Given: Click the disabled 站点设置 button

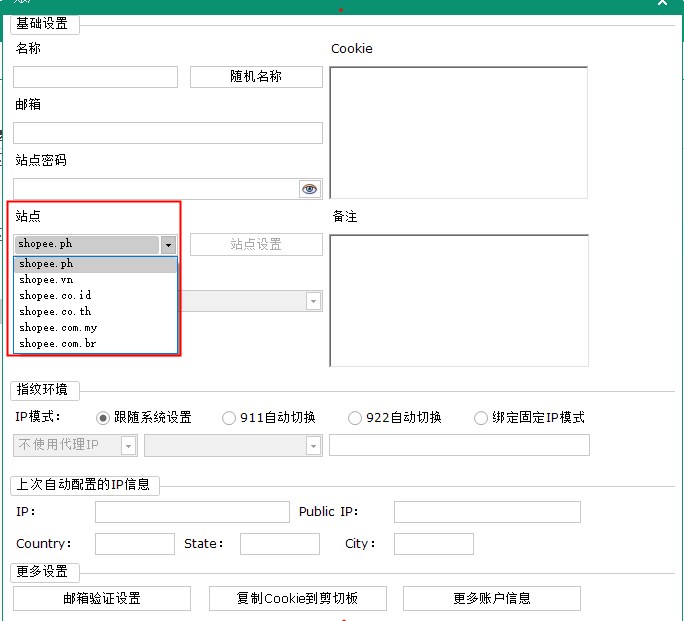Looking at the screenshot, I should [256, 244].
